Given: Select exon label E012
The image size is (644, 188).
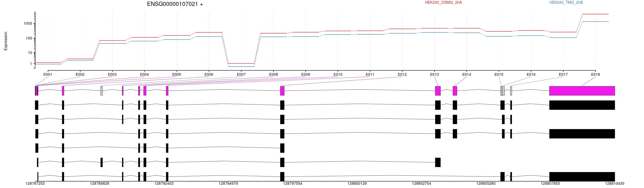Looking at the screenshot, I should tap(402, 74).
